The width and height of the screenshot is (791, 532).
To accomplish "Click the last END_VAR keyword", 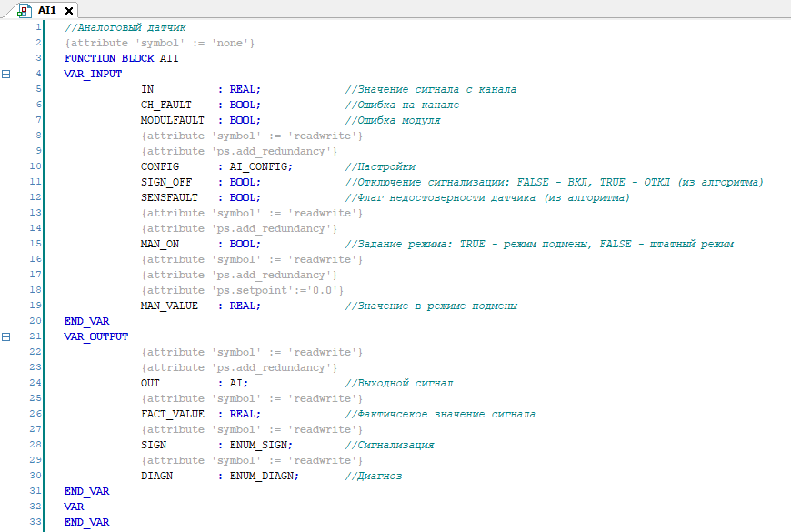I will (86, 522).
